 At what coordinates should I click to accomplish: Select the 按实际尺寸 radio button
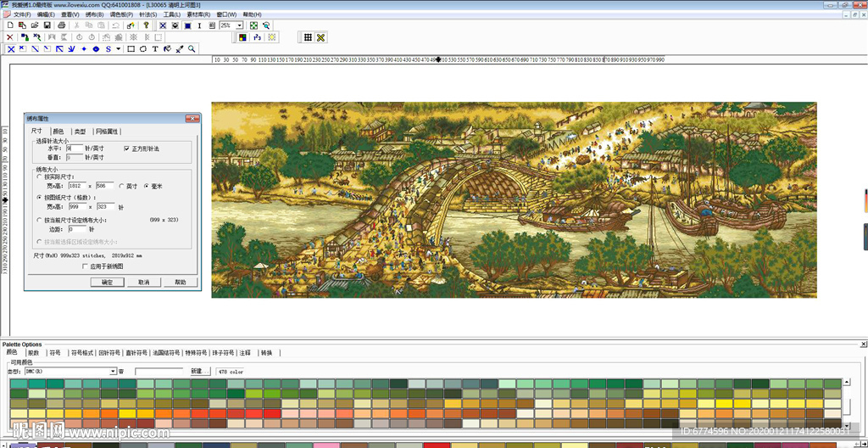[39, 176]
